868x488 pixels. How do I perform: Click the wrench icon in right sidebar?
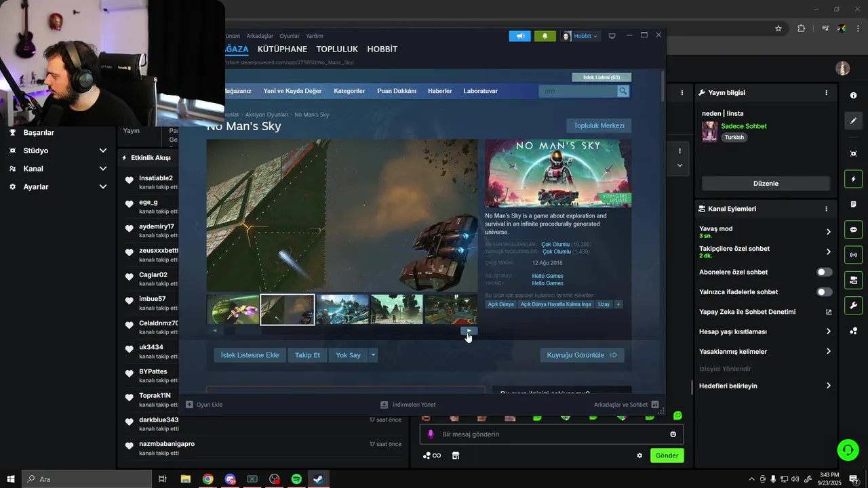pos(854,305)
